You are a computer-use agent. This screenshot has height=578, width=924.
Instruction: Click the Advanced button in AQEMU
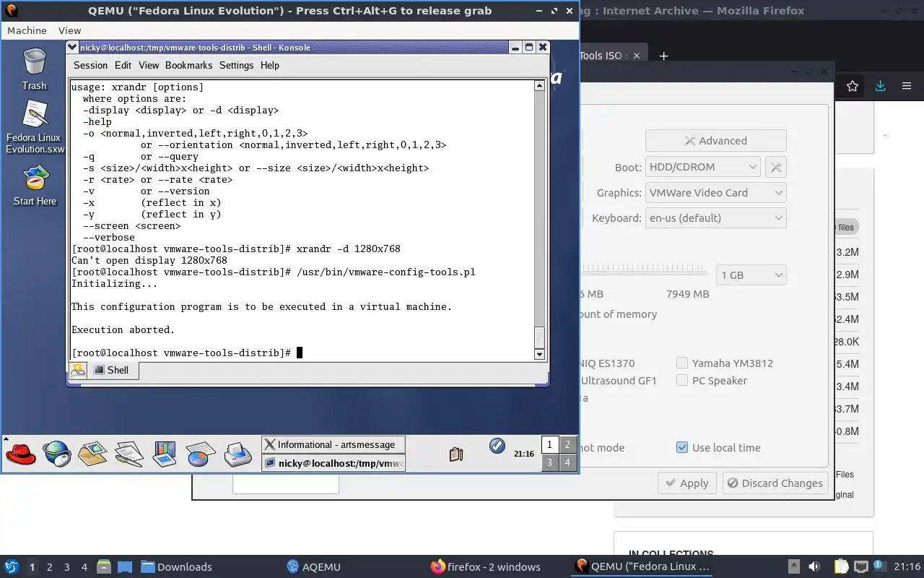click(x=715, y=141)
